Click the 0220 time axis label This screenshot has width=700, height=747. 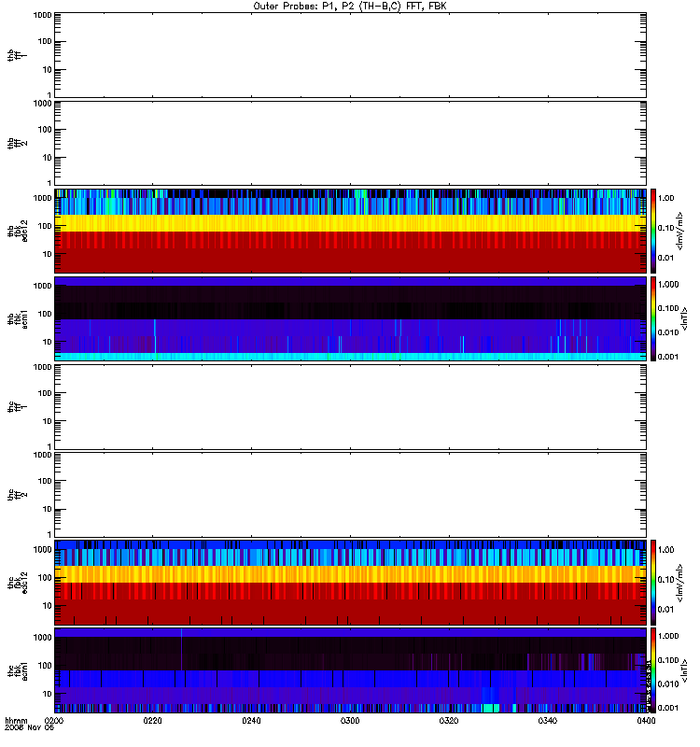pos(153,721)
